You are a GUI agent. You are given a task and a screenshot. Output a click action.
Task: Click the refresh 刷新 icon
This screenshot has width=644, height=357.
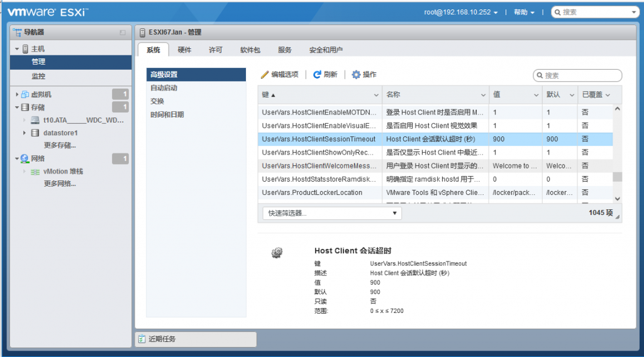coord(317,75)
